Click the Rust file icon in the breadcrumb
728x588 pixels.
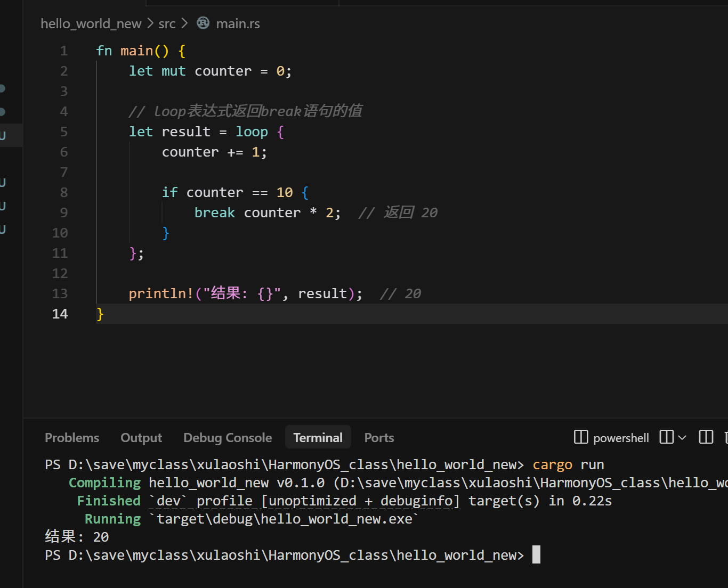(x=203, y=23)
